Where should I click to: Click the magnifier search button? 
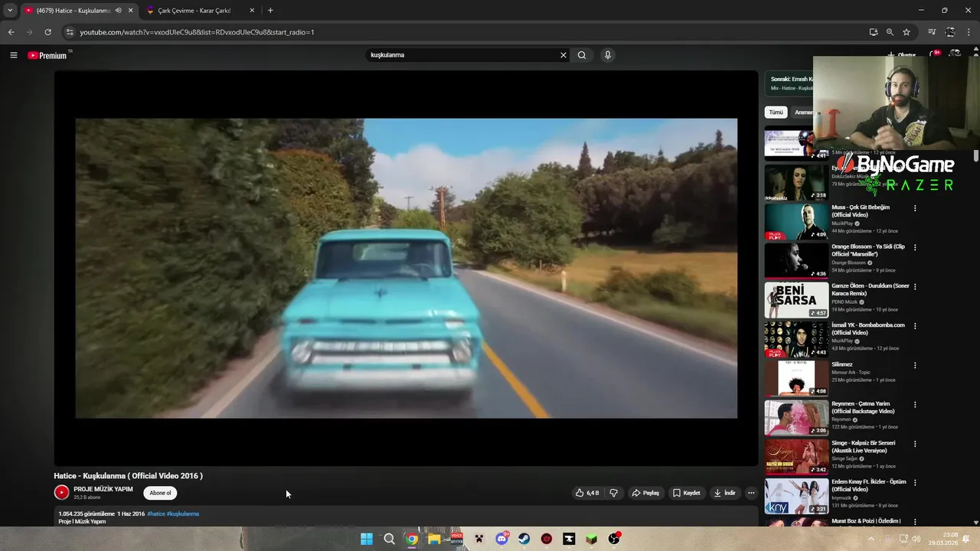[582, 55]
